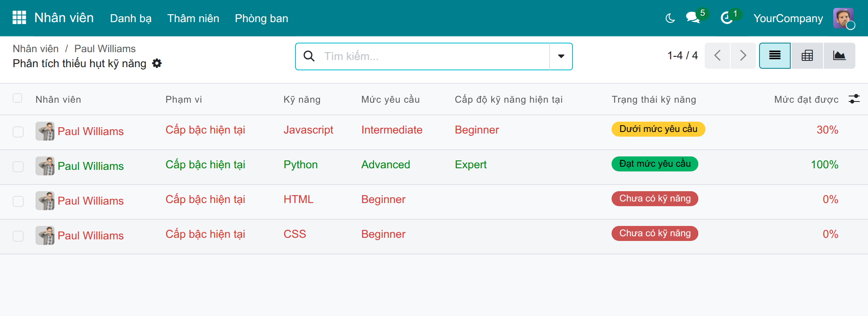This screenshot has width=868, height=316.
Task: Open Danh bạ menu
Action: pyautogui.click(x=131, y=18)
